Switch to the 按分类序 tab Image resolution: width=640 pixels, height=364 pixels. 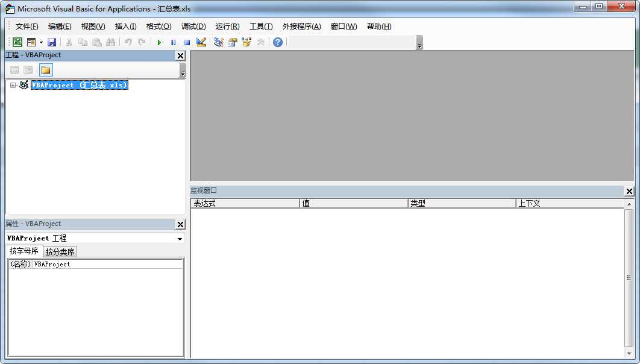tap(60, 252)
